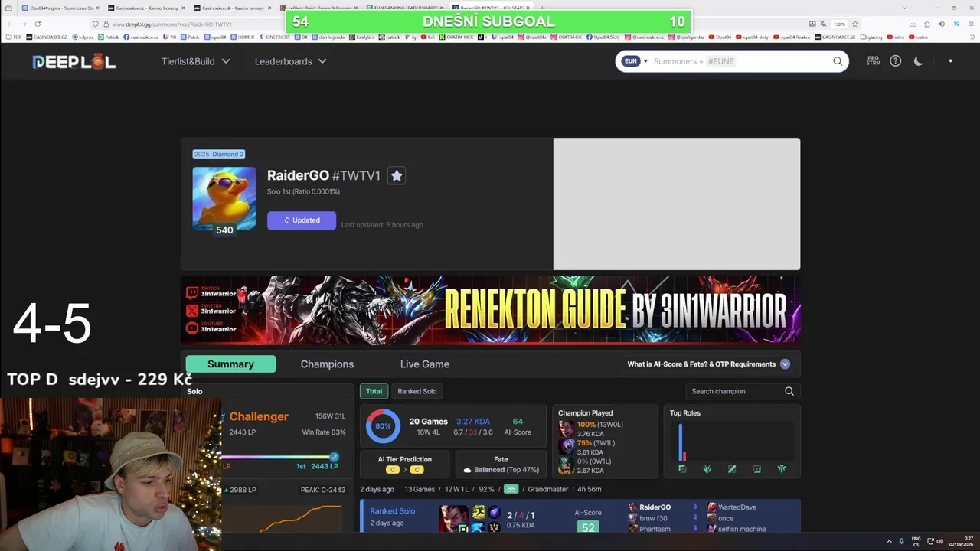Click the 100% (13W0L) champion portrait

567,429
